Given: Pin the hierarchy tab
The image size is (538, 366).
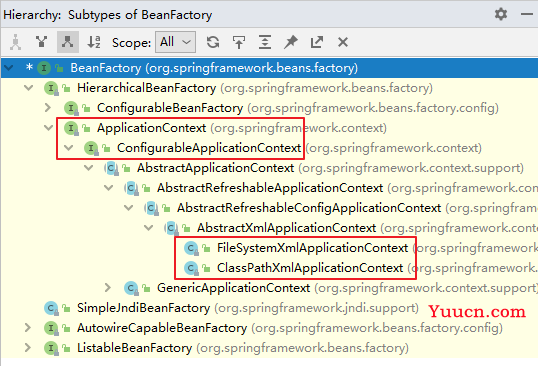Looking at the screenshot, I should 291,42.
